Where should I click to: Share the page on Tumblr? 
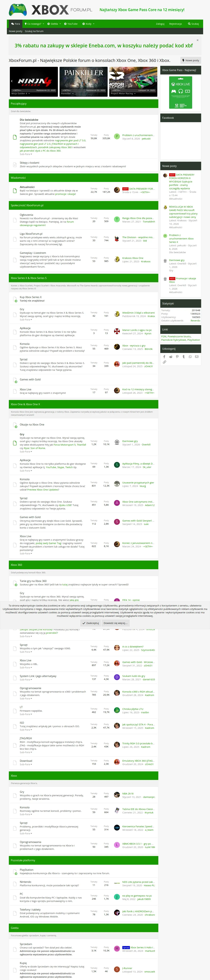pos(184,356)
